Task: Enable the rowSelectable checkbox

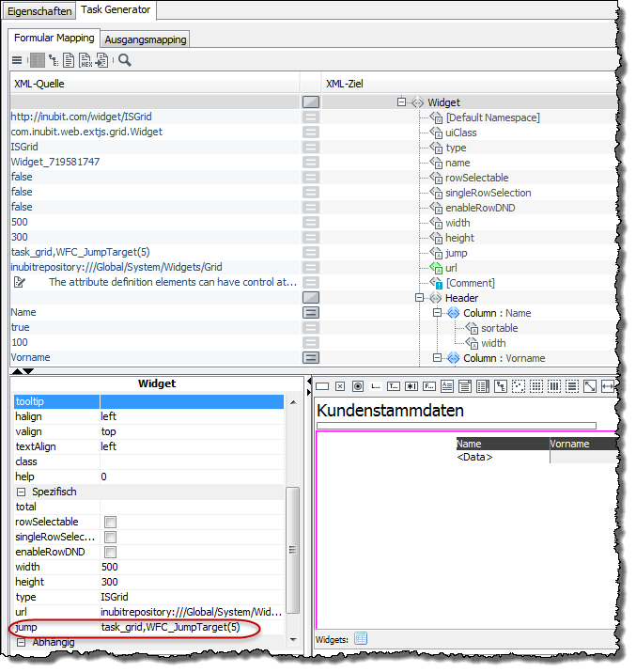Action: tap(110, 523)
